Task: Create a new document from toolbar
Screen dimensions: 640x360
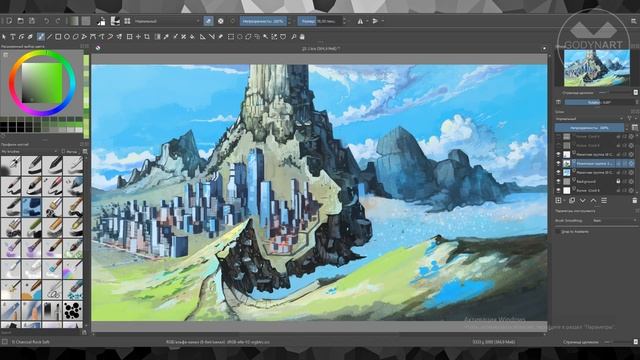Action: click(x=9, y=21)
